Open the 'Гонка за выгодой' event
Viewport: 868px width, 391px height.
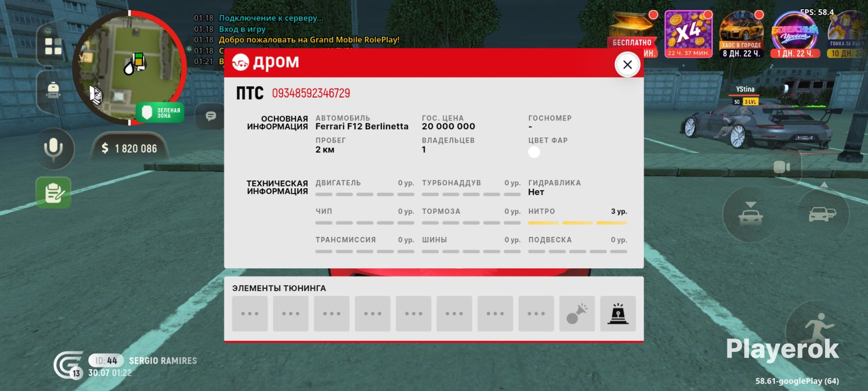pos(847,34)
